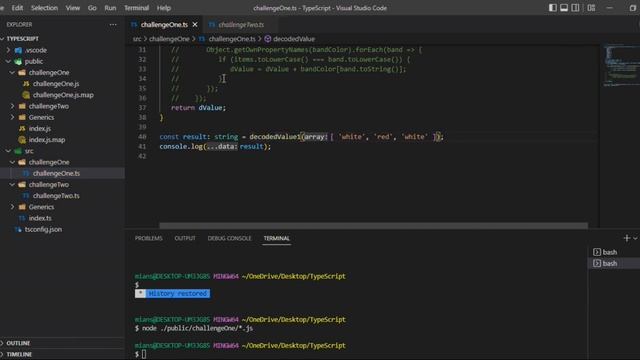Open terminal launch profile dropdown arrow
This screenshot has height=360, width=640.
636,238
